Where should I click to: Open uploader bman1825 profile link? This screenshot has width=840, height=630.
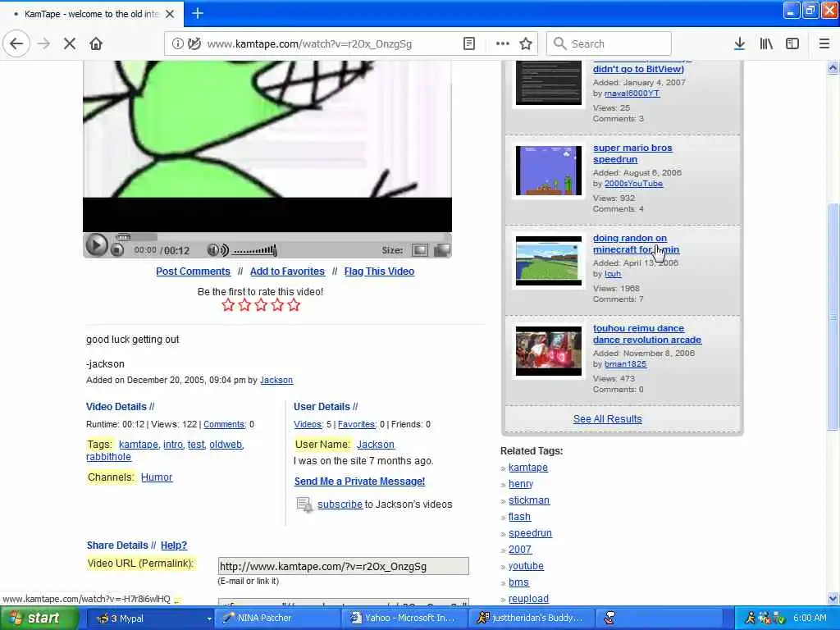point(625,364)
